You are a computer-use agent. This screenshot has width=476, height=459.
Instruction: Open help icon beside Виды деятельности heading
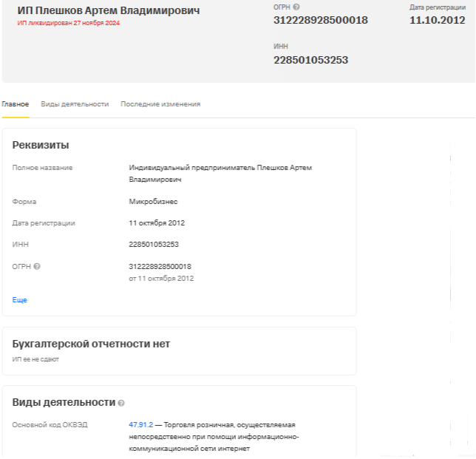[121, 403]
